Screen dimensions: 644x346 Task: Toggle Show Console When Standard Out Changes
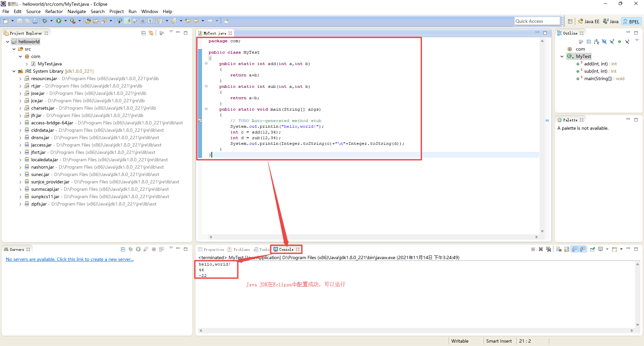575,249
